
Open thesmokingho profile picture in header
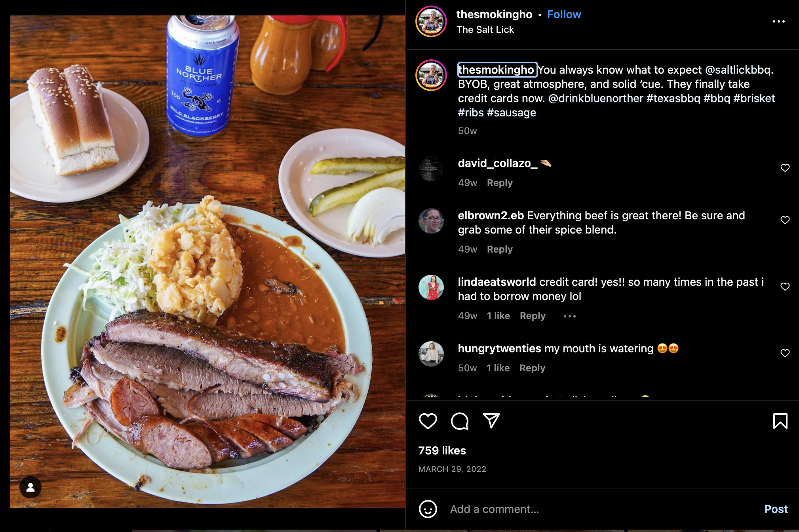(431, 21)
